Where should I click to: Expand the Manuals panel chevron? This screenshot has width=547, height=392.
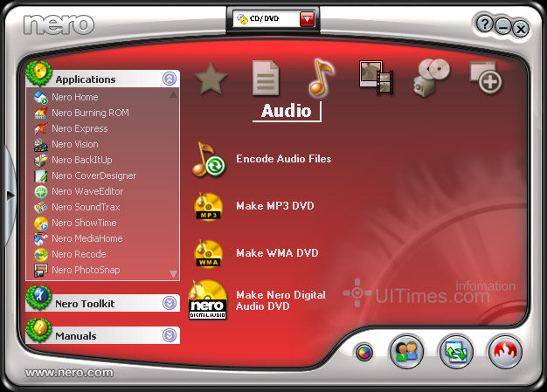point(170,335)
